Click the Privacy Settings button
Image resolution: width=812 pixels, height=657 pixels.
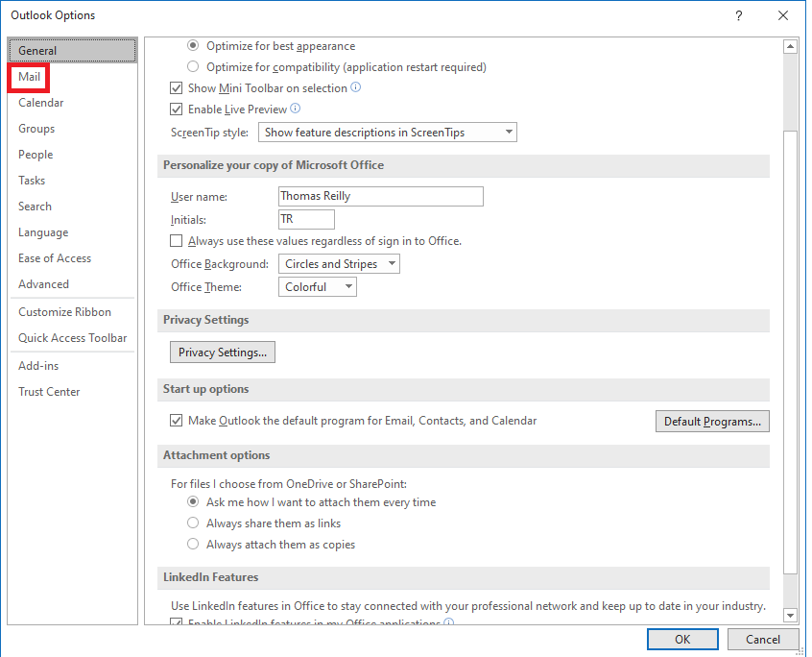pos(223,353)
